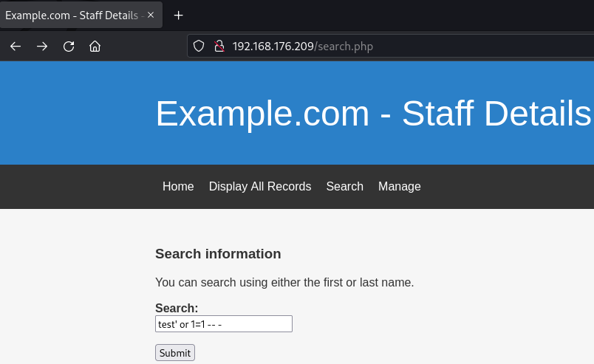Image resolution: width=594 pixels, height=364 pixels.
Task: Click the first or last name instruction text
Action: tap(284, 282)
